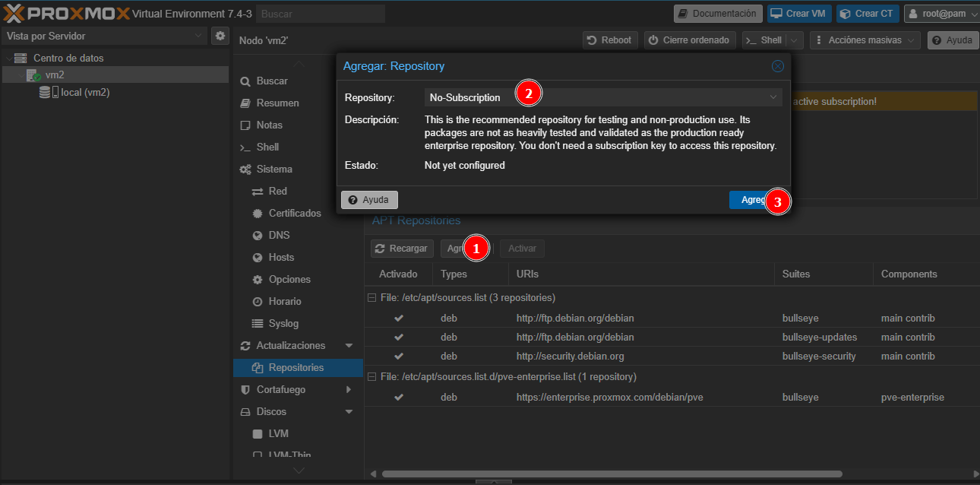Focus the Buscar search field

tap(321, 14)
